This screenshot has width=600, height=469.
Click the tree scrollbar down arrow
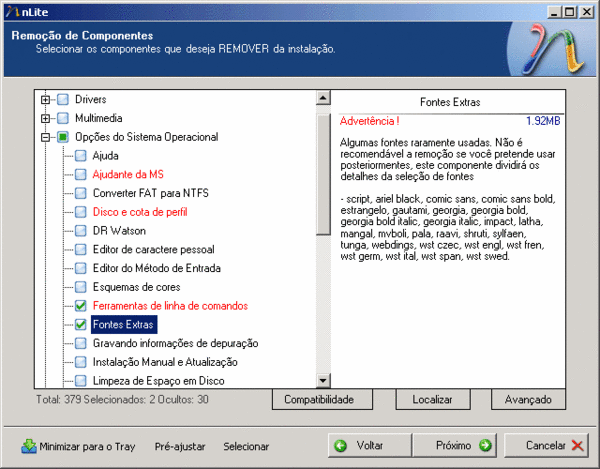tap(323, 380)
